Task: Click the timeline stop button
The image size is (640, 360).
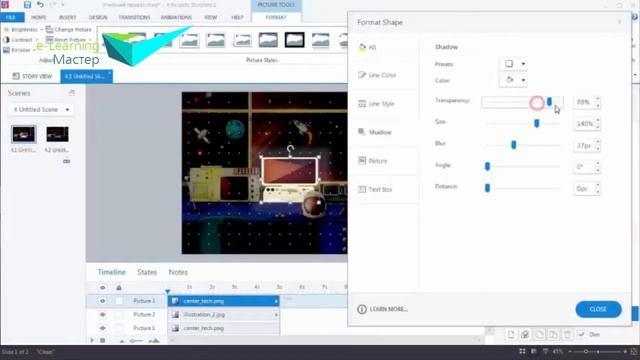Action: tap(102, 340)
